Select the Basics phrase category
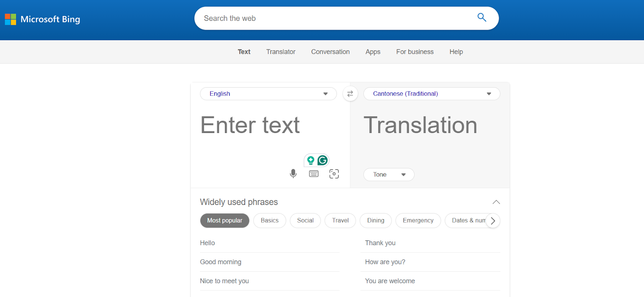644x297 pixels. tap(270, 221)
